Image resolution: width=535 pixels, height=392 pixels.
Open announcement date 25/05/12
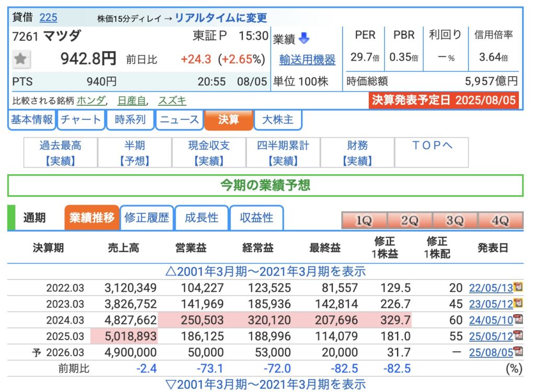click(491, 336)
